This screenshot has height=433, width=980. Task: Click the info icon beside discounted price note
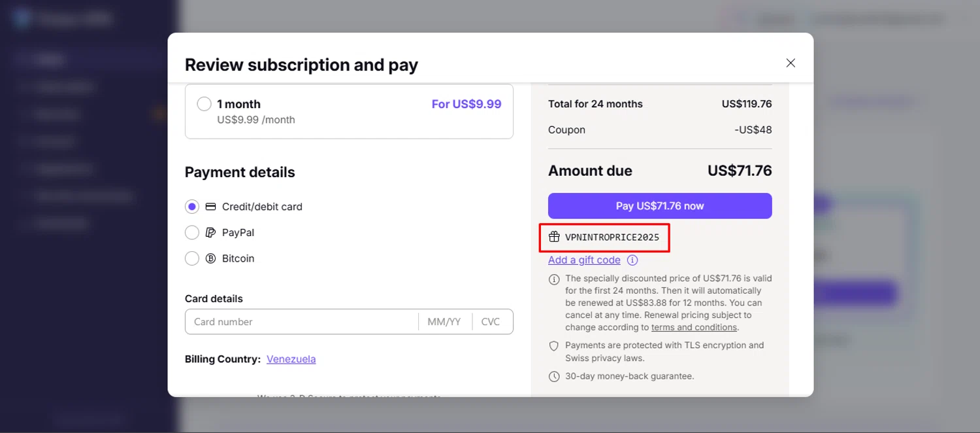coord(554,279)
